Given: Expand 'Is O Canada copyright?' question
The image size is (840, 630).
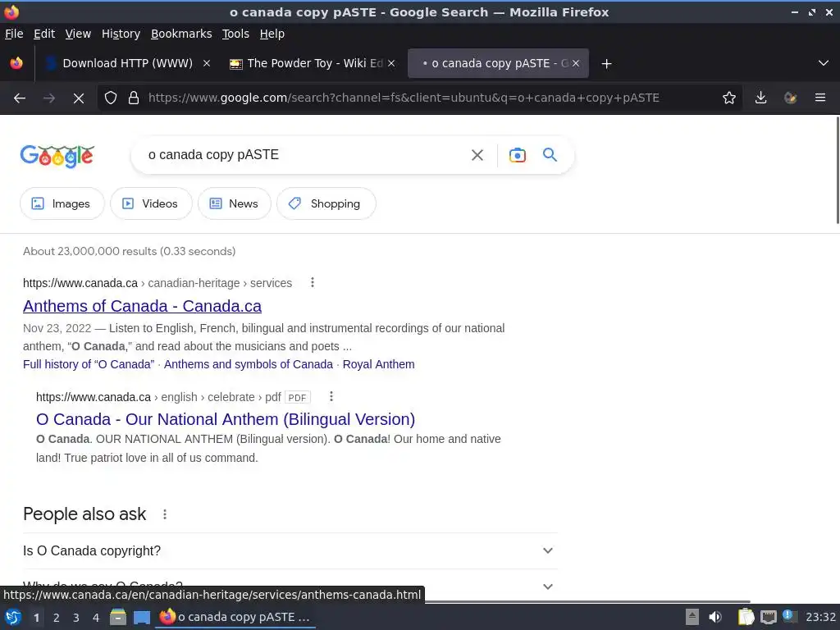Looking at the screenshot, I should tap(290, 550).
